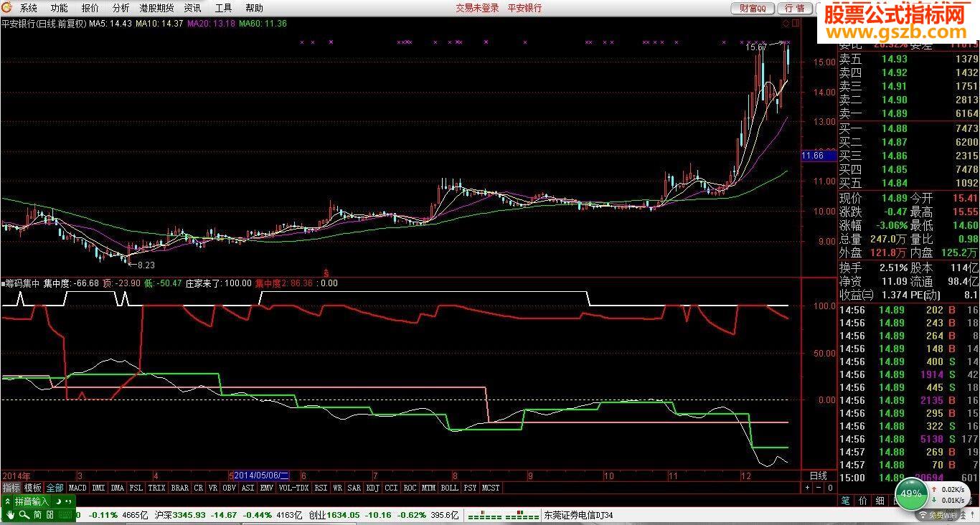
Task: Click the 财富QQ button
Action: (x=753, y=8)
